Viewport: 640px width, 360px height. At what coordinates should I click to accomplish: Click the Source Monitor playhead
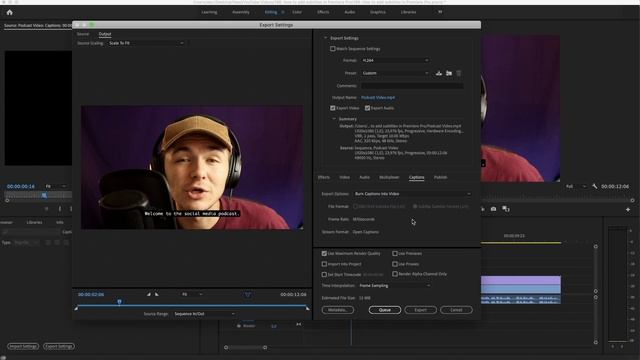coord(44,195)
